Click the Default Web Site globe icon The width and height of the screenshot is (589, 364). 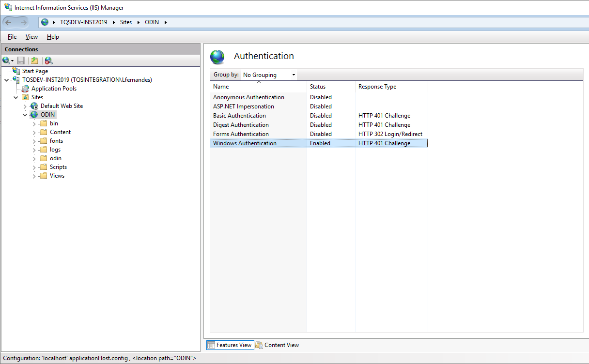(x=34, y=106)
